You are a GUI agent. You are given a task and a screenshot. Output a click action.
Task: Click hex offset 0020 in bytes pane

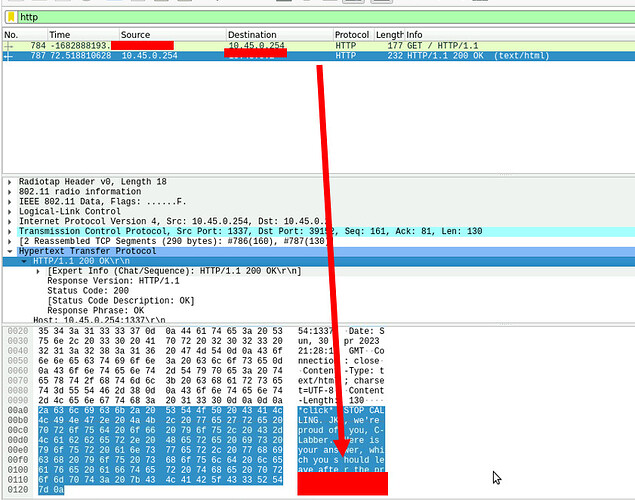(x=18, y=331)
